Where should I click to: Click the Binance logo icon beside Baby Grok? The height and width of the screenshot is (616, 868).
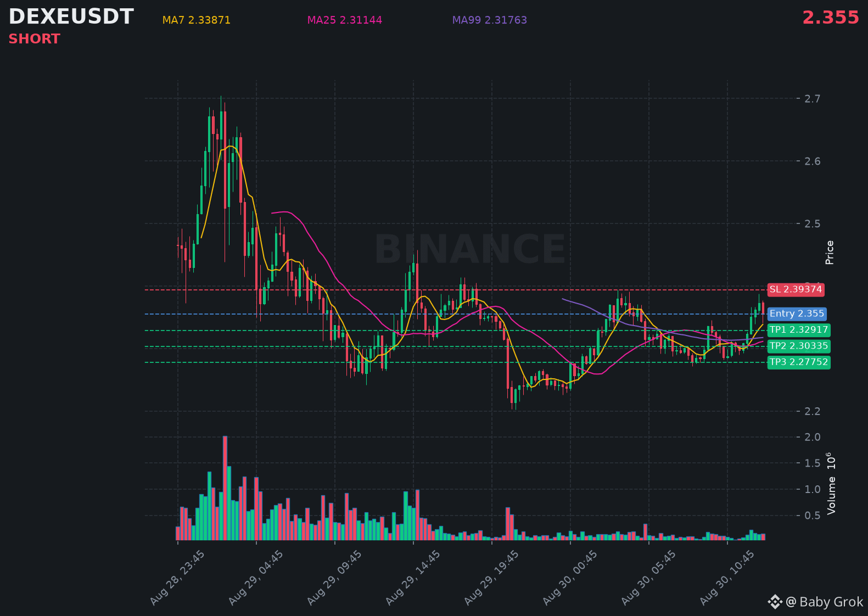(775, 602)
